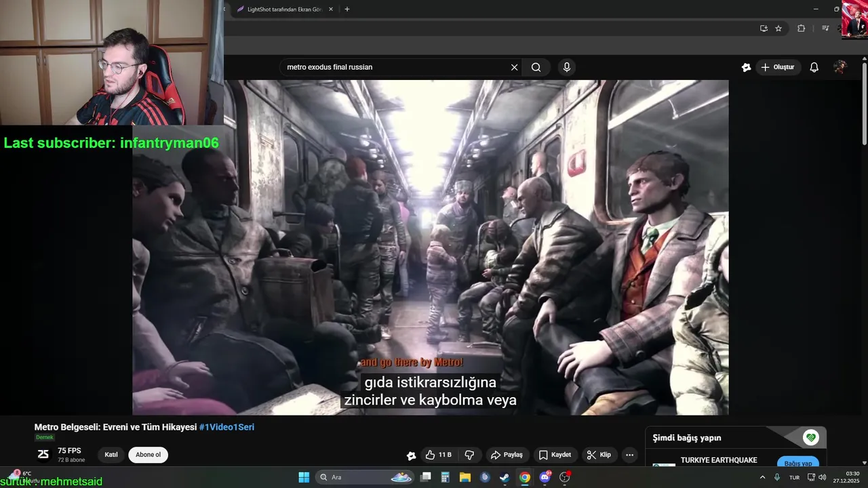Open the YouTube account avatar menu
Viewport: 868px width, 488px height.
coord(840,67)
